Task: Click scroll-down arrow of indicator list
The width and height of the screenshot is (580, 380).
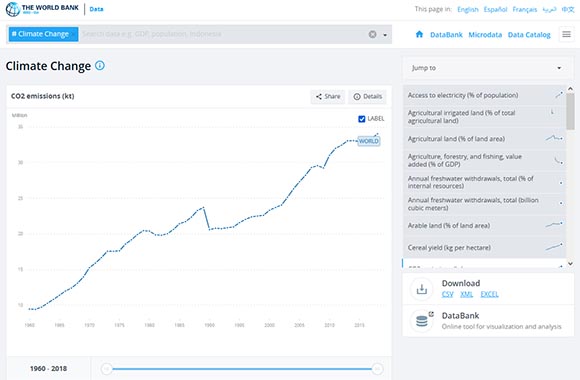Action: pos(570,263)
